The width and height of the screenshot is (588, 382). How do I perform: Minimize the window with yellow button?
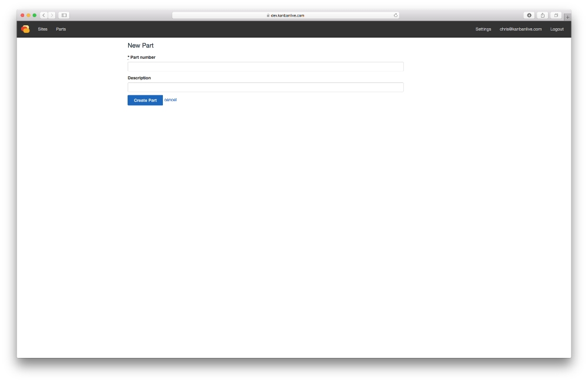click(x=28, y=15)
